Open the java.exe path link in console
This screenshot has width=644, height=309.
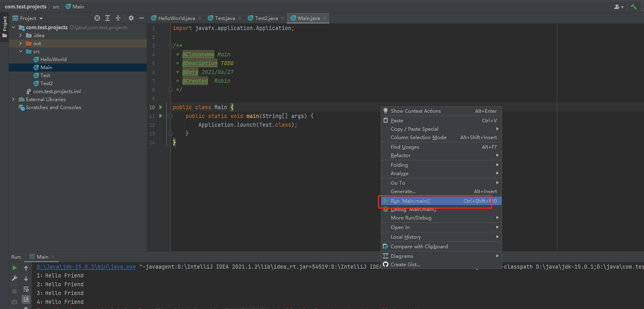pyautogui.click(x=86, y=267)
